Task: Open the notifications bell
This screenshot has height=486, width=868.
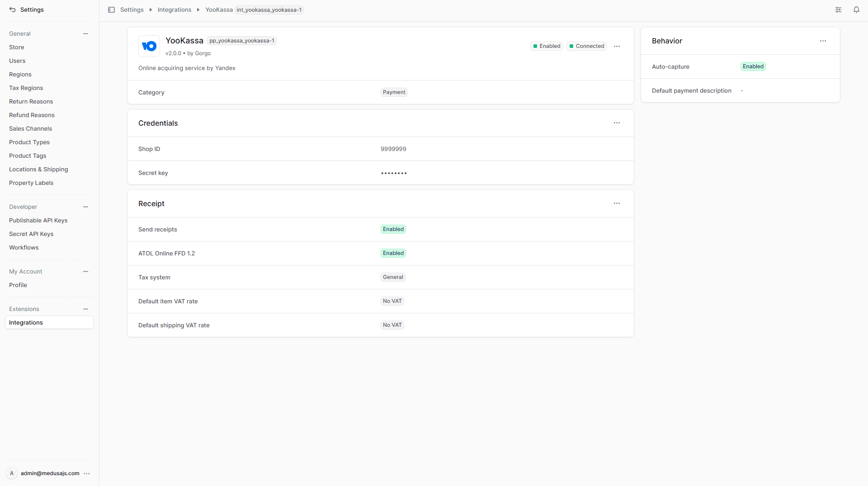Action: click(856, 9)
